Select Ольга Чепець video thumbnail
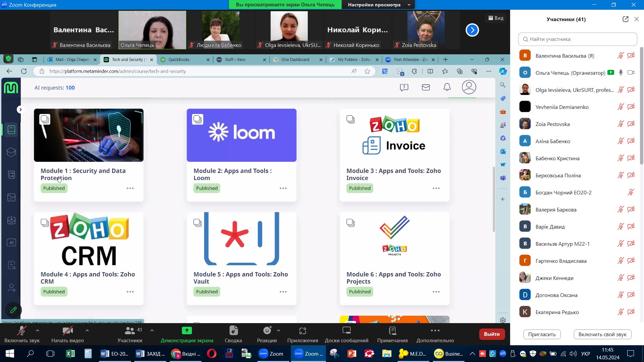Screen dimensions: 644x362 coord(152,30)
